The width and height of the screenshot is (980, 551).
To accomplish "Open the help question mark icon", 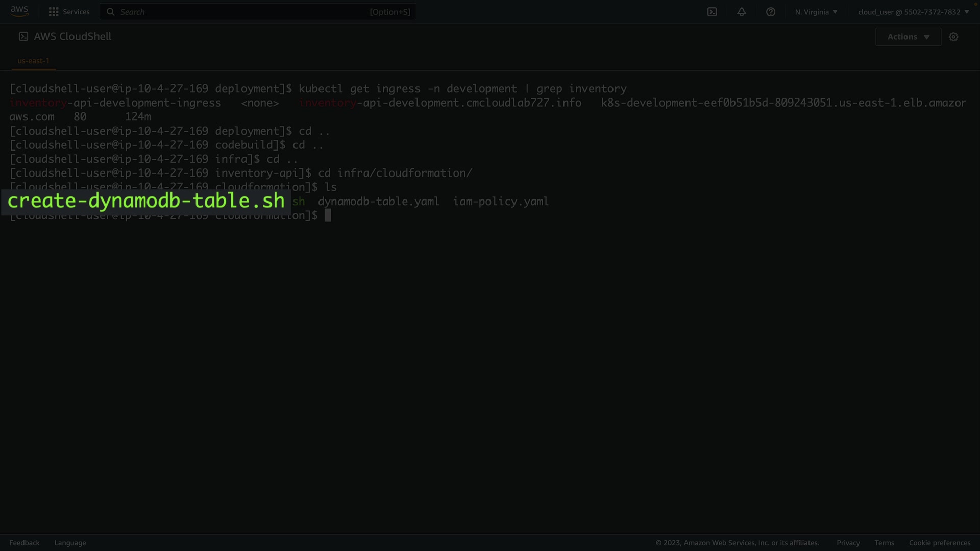I will point(771,12).
